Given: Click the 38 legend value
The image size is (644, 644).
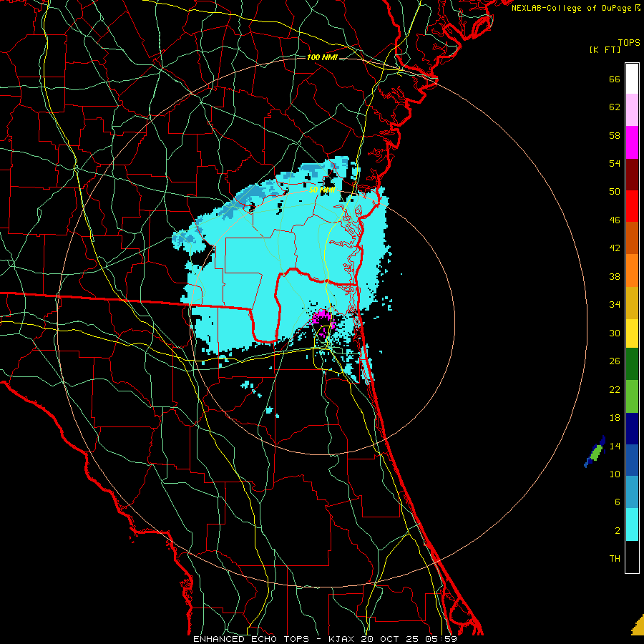Looking at the screenshot, I should pyautogui.click(x=615, y=277).
